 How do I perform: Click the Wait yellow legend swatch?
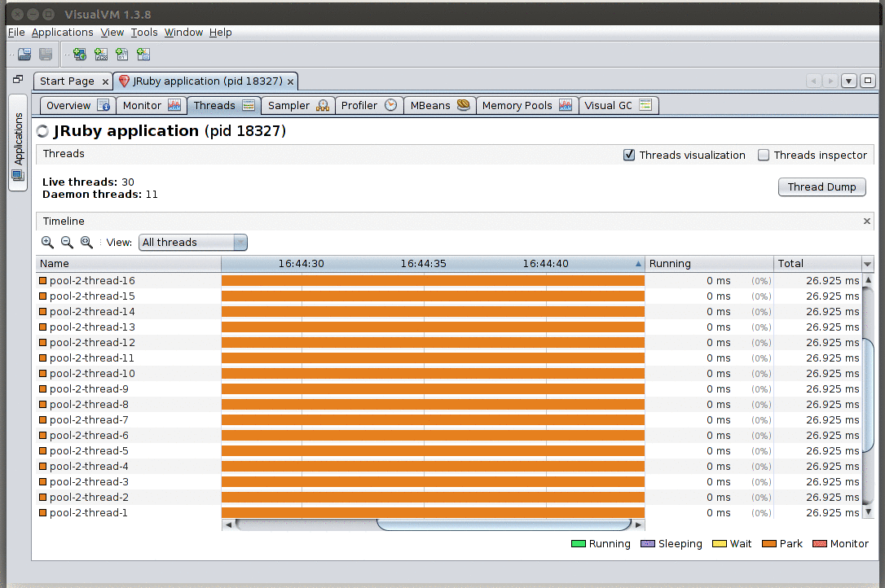[x=719, y=544]
